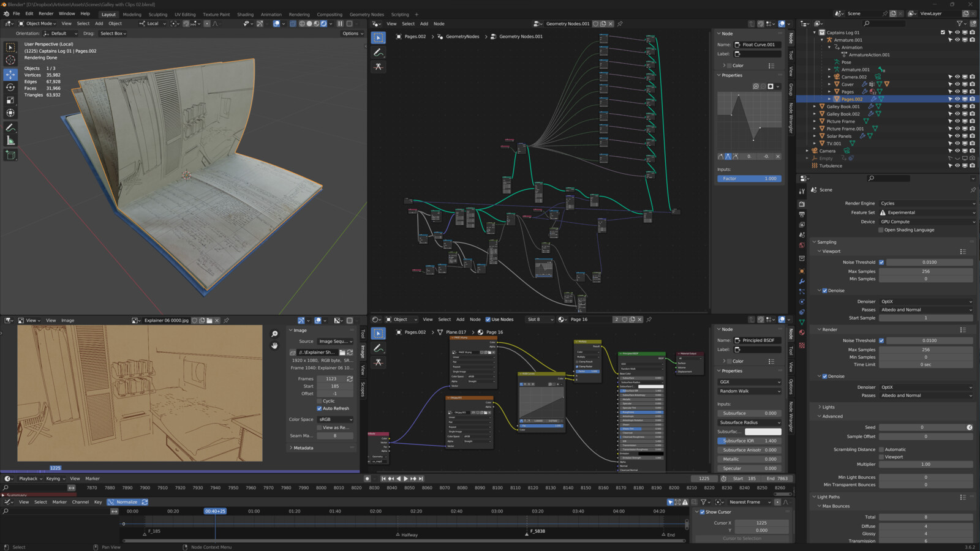This screenshot has height=551, width=980.
Task: Open the render properties tab icon
Action: [x=802, y=203]
